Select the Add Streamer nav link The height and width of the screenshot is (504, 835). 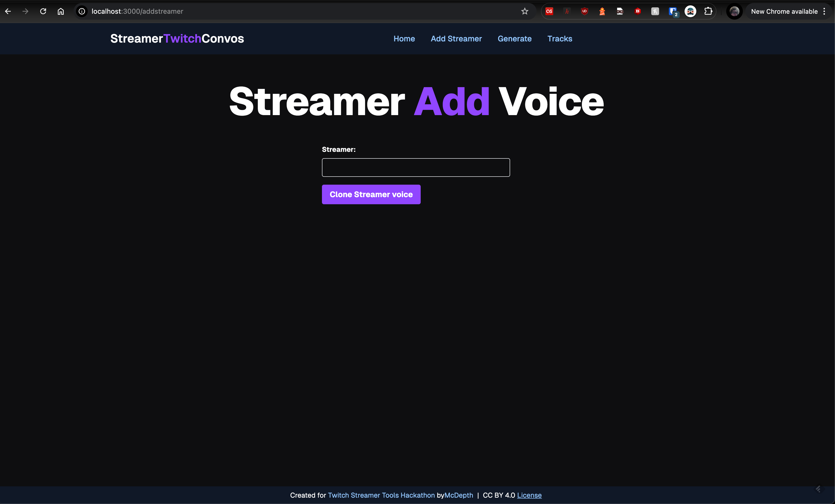tap(456, 39)
